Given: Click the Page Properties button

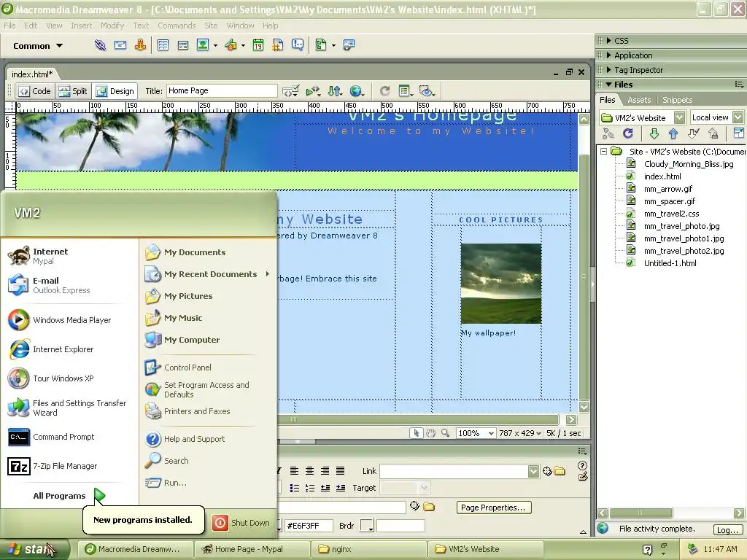Looking at the screenshot, I should (x=493, y=507).
